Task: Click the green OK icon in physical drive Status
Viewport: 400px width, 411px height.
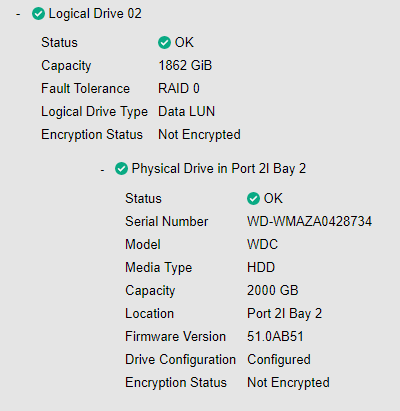Action: pos(253,199)
